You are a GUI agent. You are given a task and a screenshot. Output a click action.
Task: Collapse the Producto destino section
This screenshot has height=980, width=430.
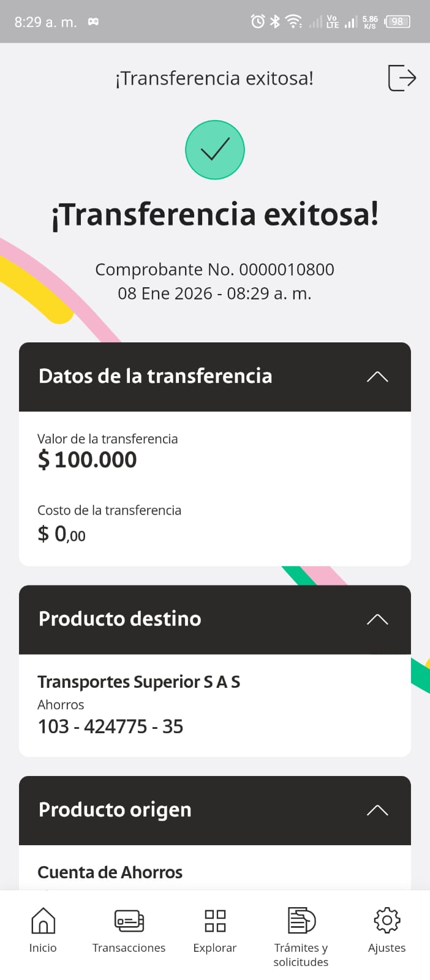[377, 619]
